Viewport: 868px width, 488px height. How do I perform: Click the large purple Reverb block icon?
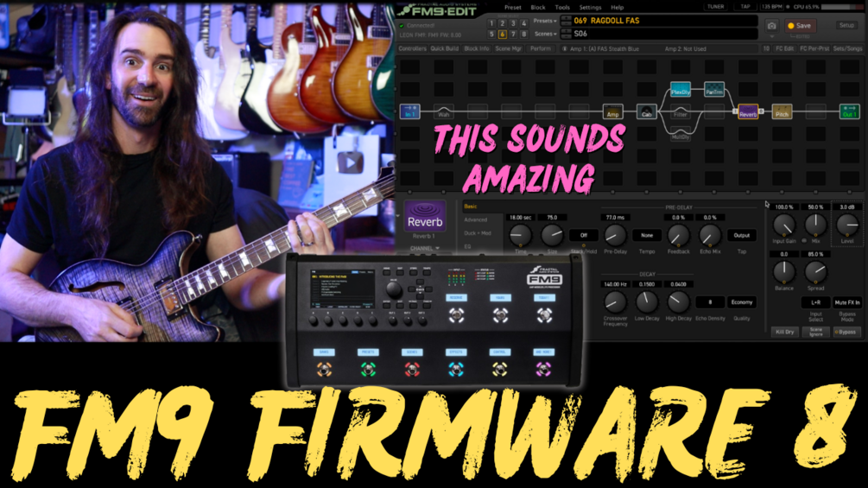click(x=425, y=216)
